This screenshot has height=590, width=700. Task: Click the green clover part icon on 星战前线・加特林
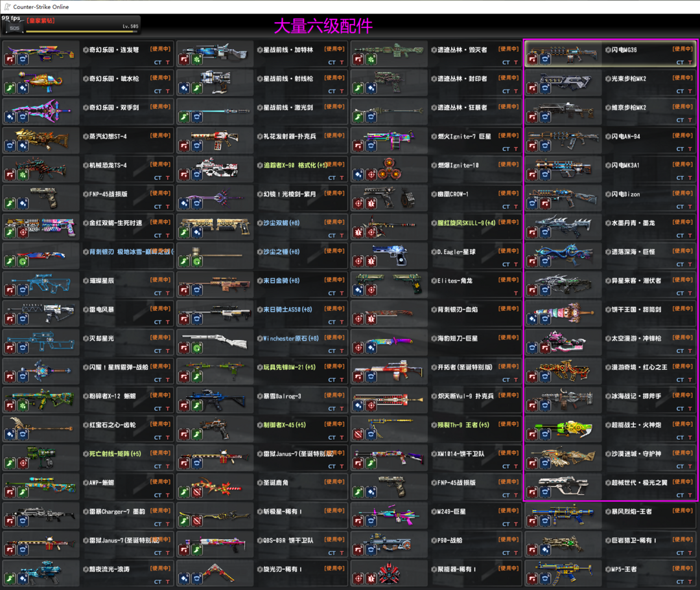pyautogui.click(x=197, y=60)
